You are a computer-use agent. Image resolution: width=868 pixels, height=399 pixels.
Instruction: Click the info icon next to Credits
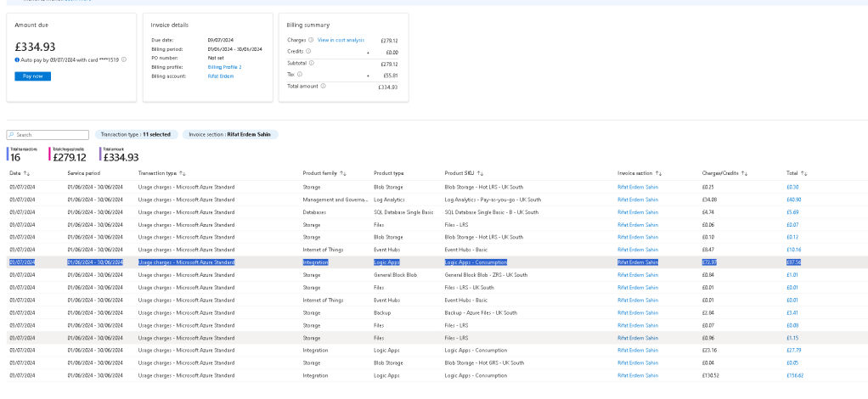308,51
